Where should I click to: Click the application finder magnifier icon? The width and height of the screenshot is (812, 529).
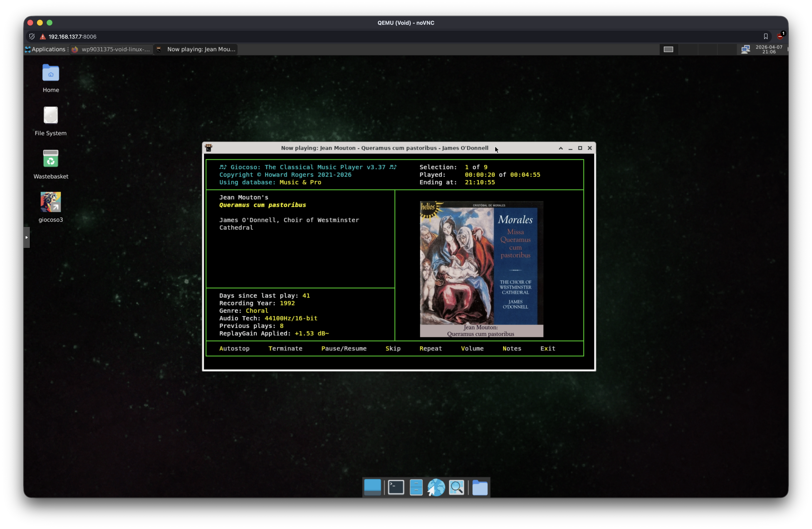pos(456,487)
